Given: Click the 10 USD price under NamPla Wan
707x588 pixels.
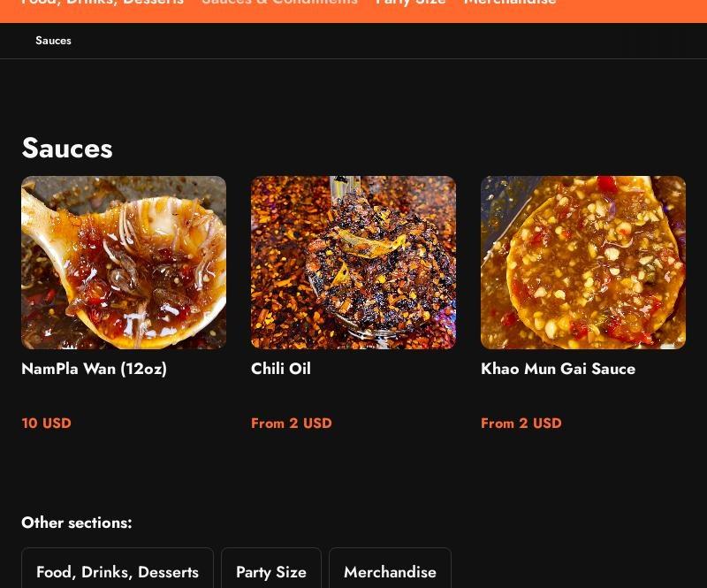Looking at the screenshot, I should [x=46, y=424].
